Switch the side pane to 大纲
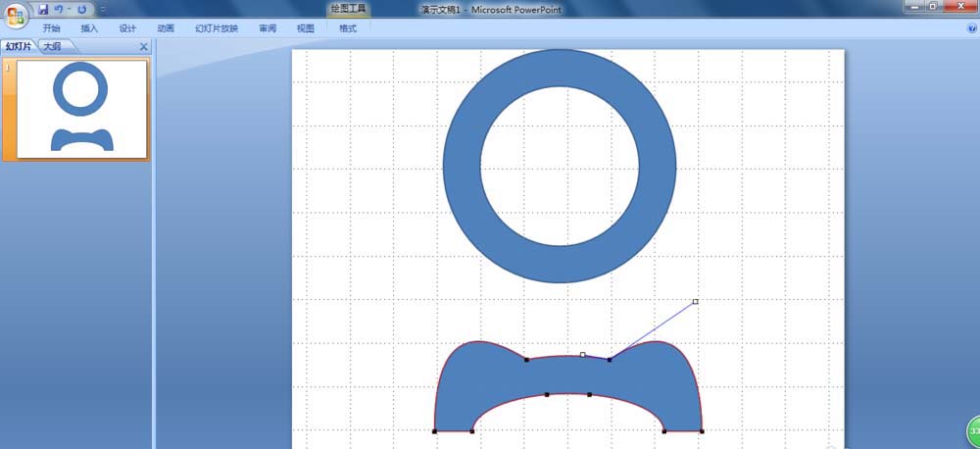 [53, 47]
